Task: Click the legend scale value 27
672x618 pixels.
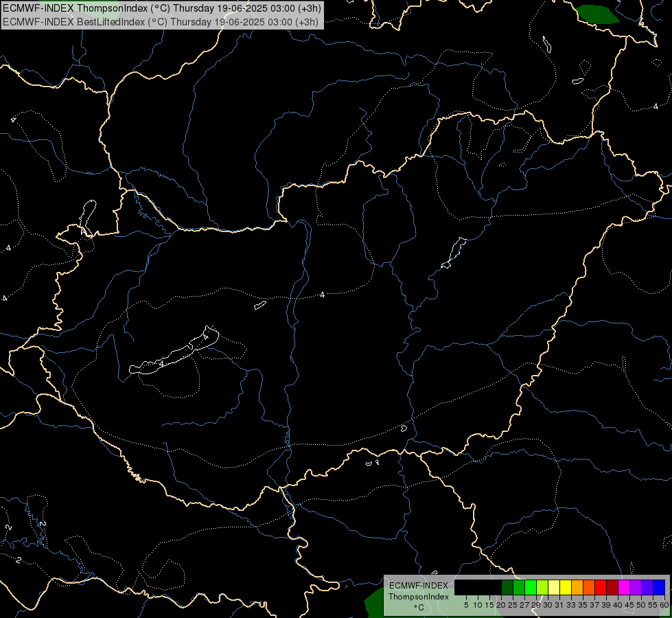Action: pyautogui.click(x=524, y=605)
